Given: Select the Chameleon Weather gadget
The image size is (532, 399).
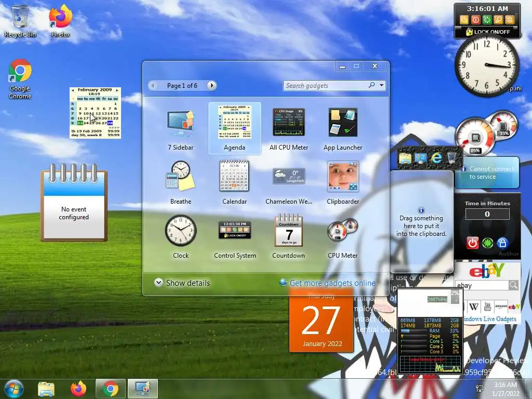Looking at the screenshot, I should tap(289, 182).
